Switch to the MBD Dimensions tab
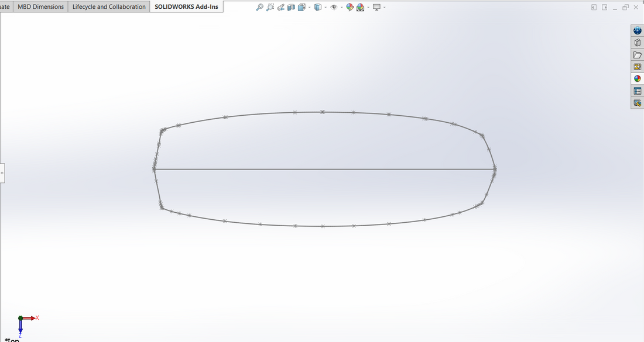 pos(40,7)
